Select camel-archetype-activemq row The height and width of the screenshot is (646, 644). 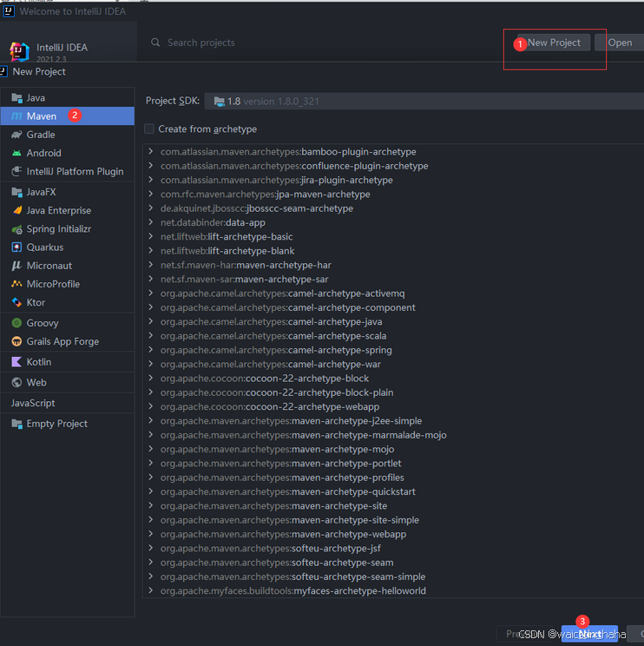[x=283, y=293]
